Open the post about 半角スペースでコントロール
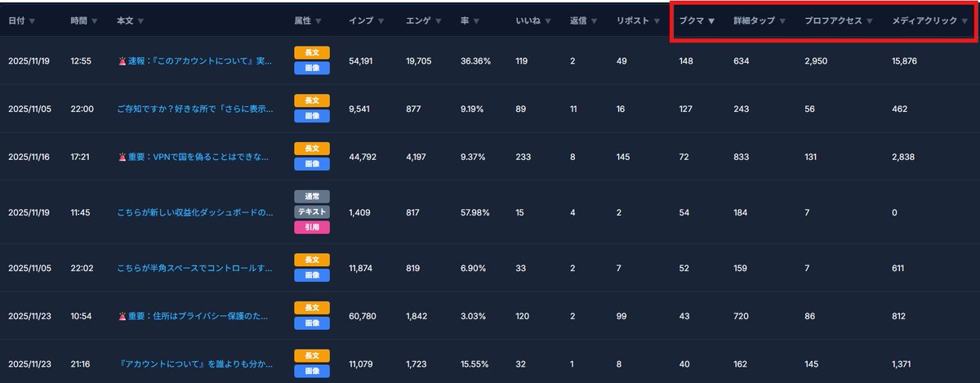 (x=195, y=268)
